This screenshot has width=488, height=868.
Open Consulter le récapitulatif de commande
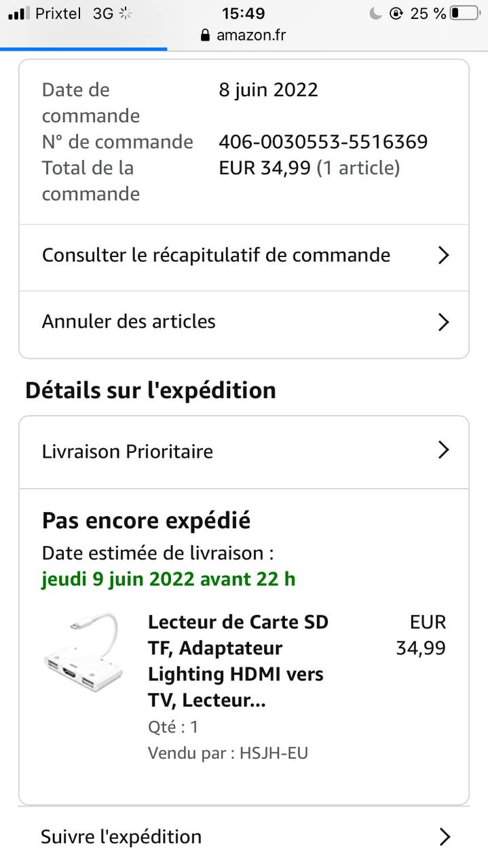click(x=216, y=255)
